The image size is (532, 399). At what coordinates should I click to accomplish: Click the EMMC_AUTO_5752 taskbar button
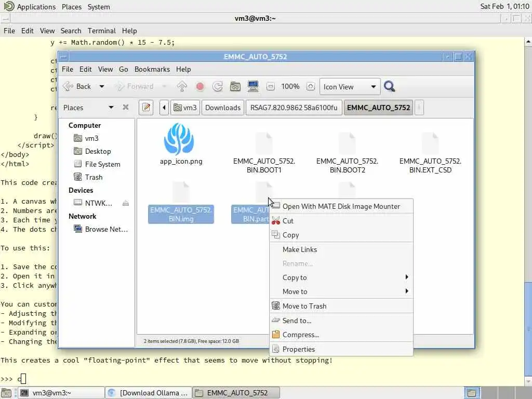click(x=236, y=393)
